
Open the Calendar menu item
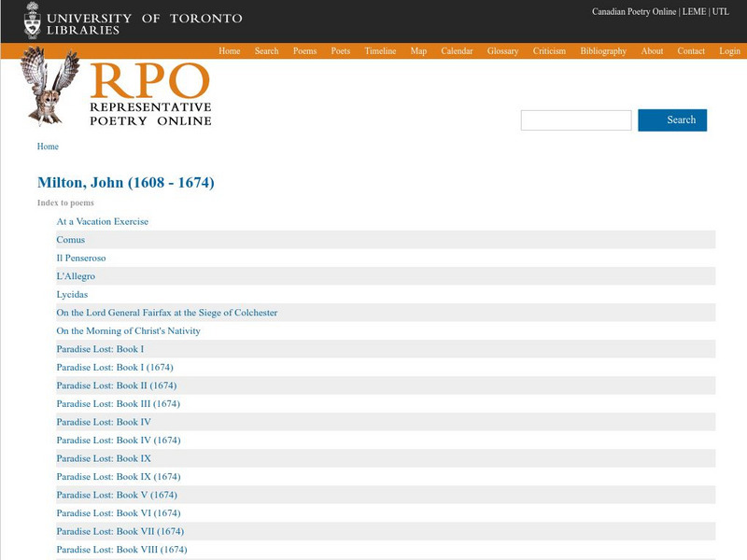tap(457, 51)
